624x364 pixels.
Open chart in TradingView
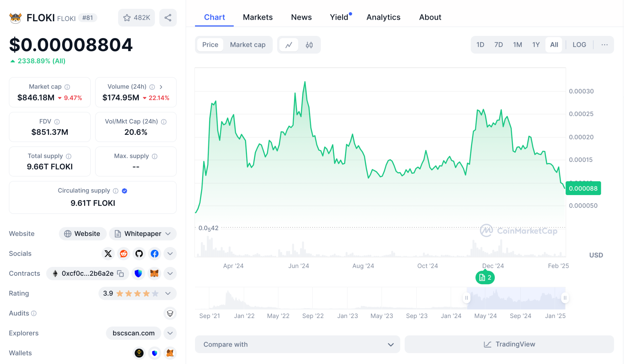[509, 344]
